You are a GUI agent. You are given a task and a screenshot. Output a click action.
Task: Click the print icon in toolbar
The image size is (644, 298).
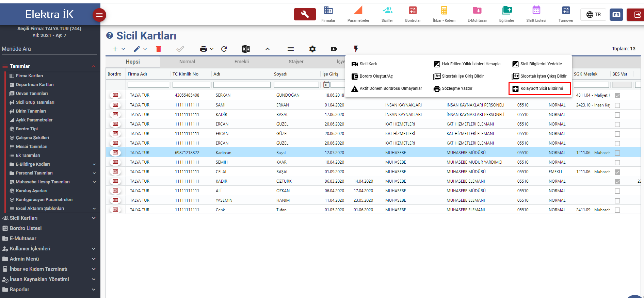point(204,49)
